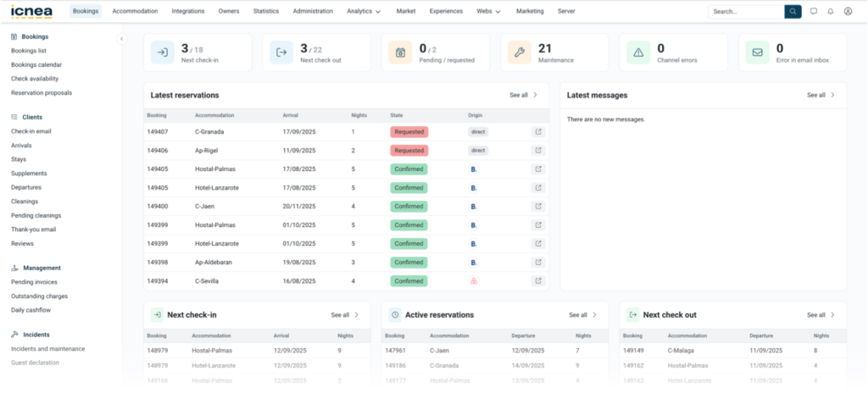Click the Maintenance wrench icon card

click(520, 53)
